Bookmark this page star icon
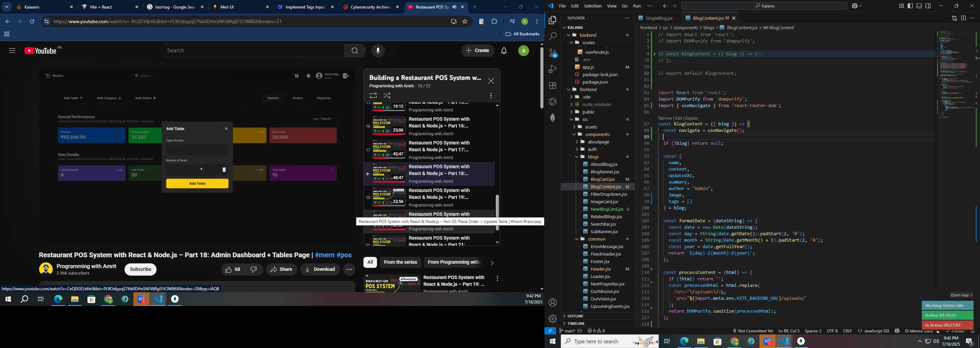This screenshot has width=980, height=348. tap(464, 22)
